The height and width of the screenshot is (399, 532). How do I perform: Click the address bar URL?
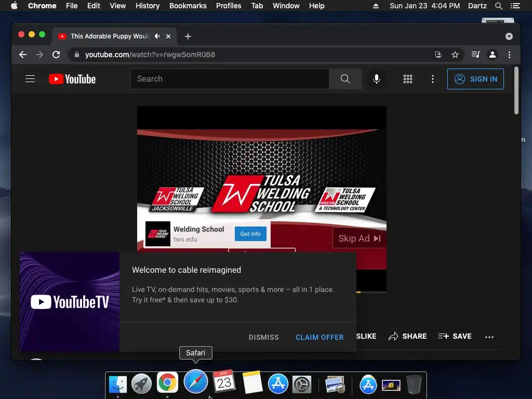point(150,55)
